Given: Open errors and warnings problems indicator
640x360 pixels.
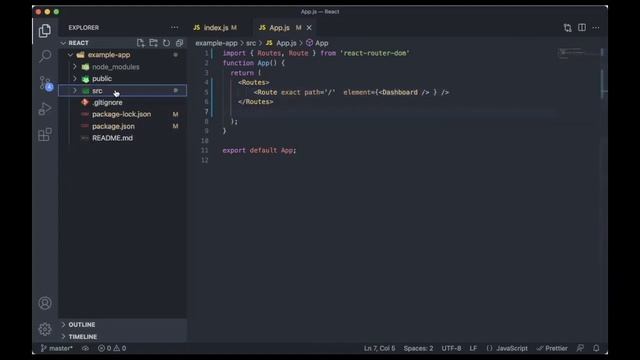Looking at the screenshot, I should 112,348.
